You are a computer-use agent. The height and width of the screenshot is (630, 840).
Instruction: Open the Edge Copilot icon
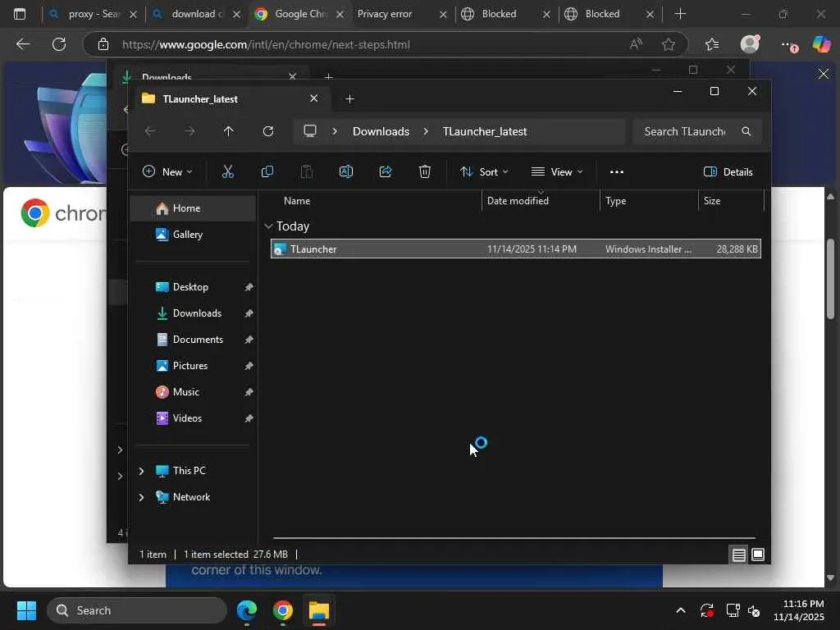(820, 44)
